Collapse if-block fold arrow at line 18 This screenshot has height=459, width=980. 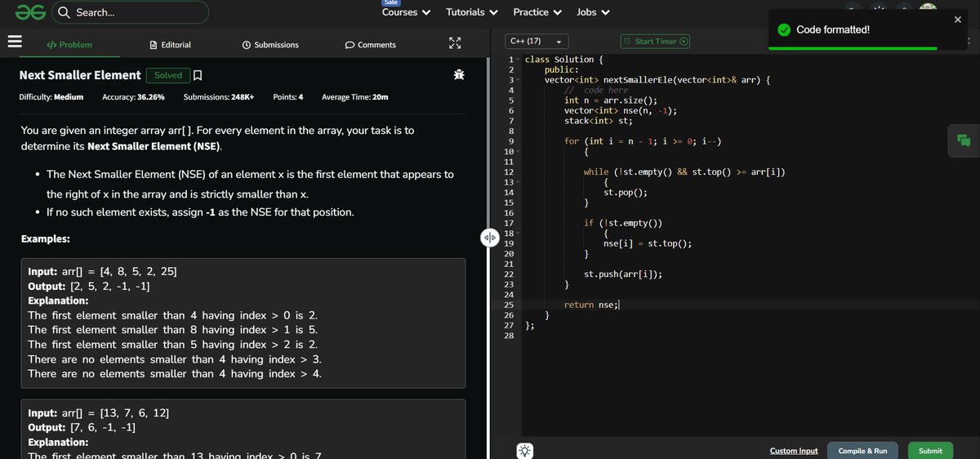pos(518,234)
